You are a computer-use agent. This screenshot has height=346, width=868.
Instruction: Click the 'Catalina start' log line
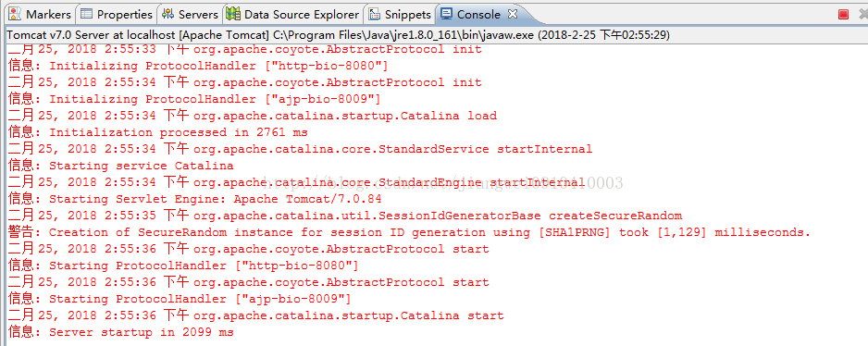[x=255, y=315]
